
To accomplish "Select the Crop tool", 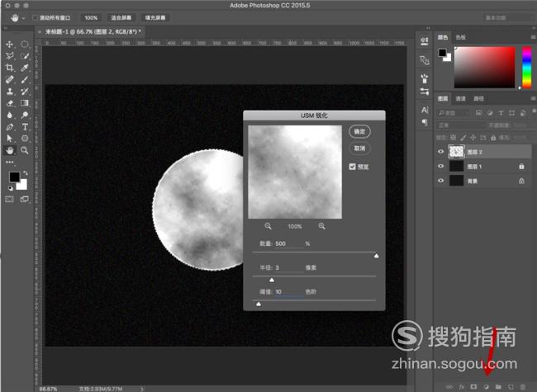I will tap(10, 68).
